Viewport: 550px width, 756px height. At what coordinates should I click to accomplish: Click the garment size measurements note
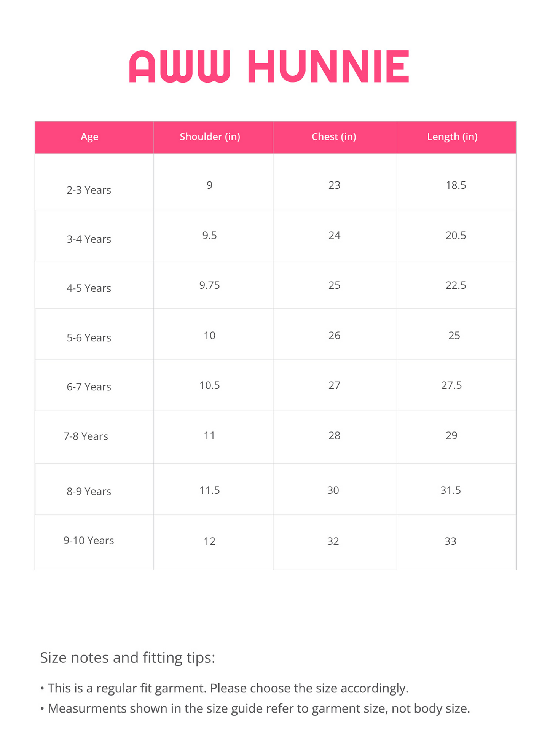[x=255, y=708]
